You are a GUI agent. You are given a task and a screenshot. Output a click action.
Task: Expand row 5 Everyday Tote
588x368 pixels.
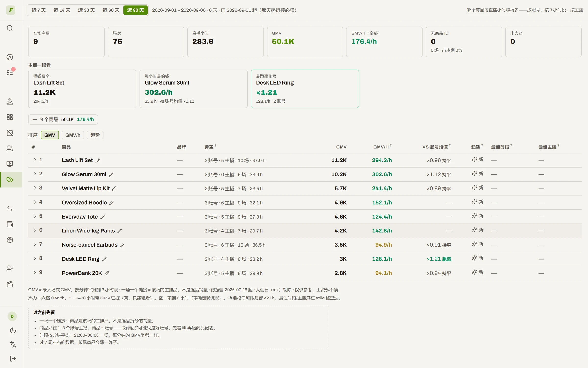tap(35, 216)
